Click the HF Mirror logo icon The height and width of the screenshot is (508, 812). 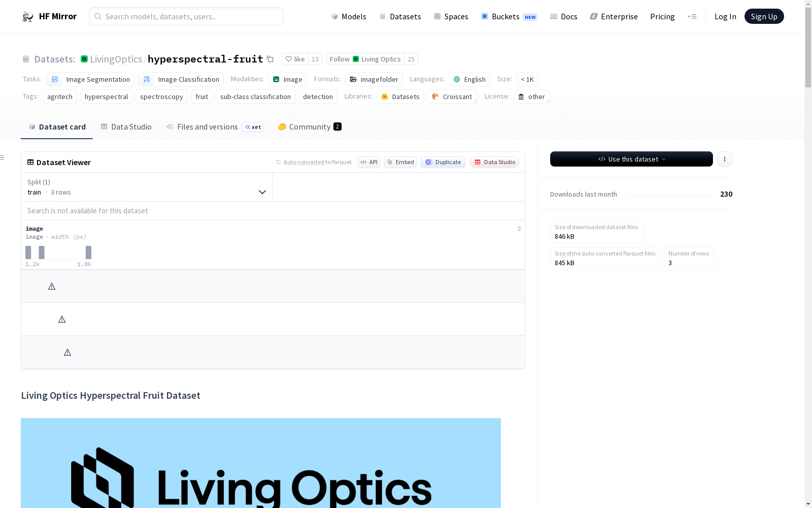point(28,17)
